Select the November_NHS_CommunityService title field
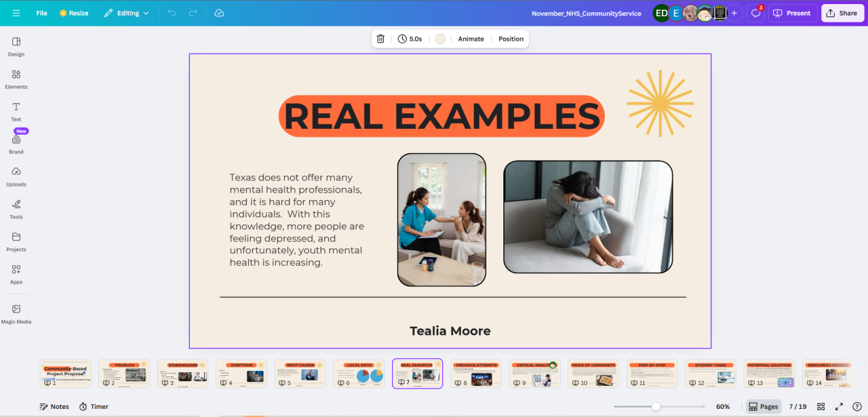 587,13
